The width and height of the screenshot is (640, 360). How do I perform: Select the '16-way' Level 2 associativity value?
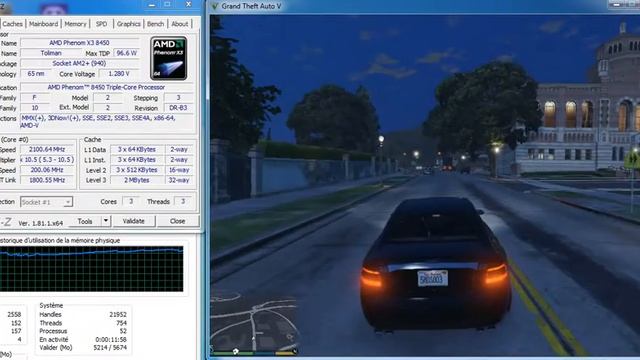[x=179, y=170]
